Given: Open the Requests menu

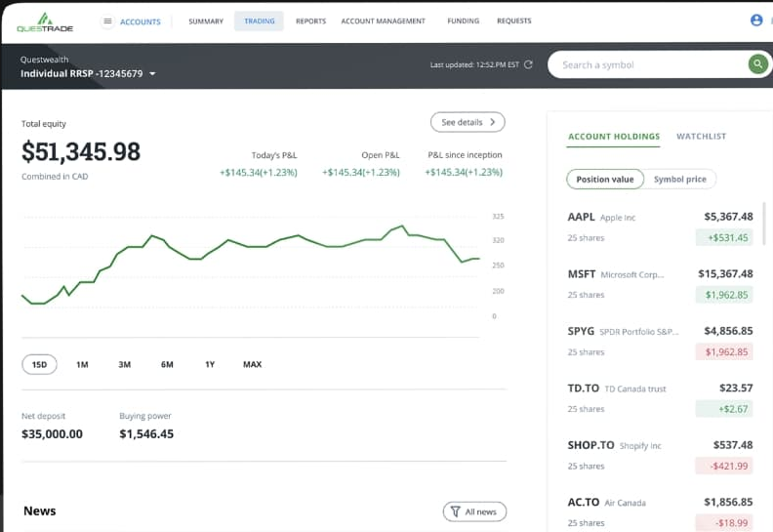Looking at the screenshot, I should point(514,20).
